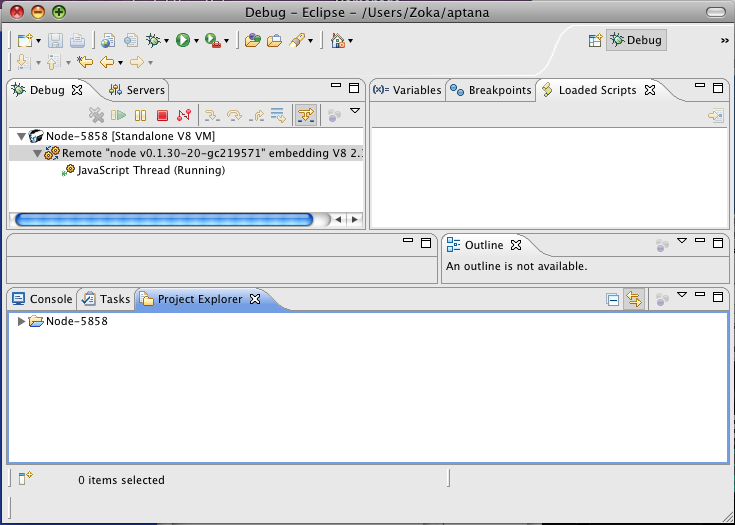This screenshot has height=525, width=735.
Task: Click the Last Edit Location arrow icon
Action: (85, 61)
